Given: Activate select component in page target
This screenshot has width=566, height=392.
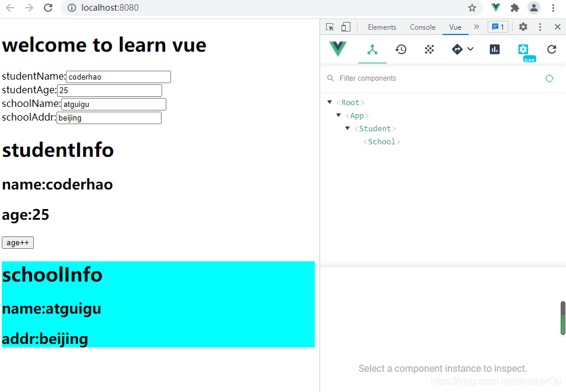Looking at the screenshot, I should tap(549, 78).
